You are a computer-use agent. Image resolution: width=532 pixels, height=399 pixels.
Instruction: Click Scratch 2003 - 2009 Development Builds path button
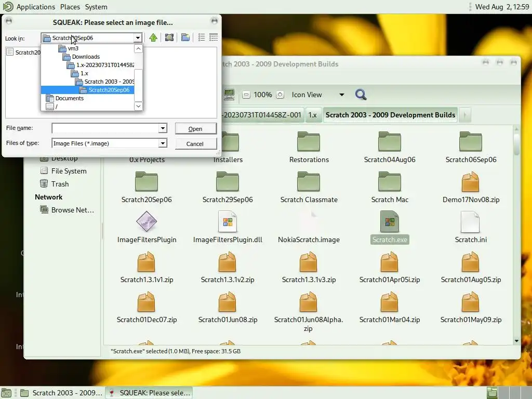(x=390, y=115)
